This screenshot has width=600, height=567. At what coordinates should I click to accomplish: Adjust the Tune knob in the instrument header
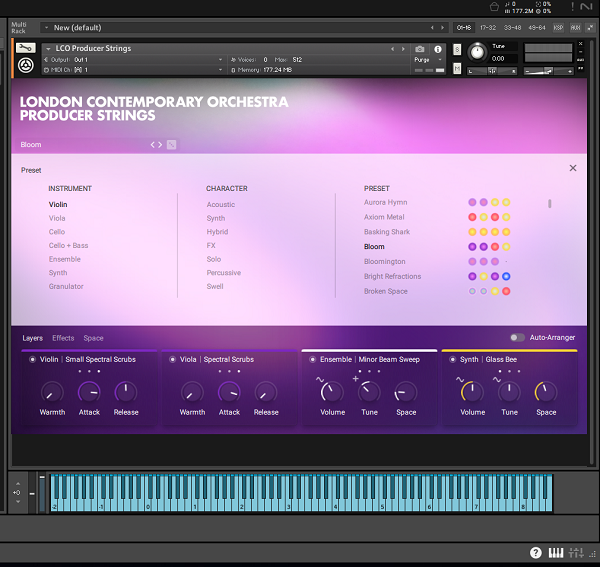[477, 52]
